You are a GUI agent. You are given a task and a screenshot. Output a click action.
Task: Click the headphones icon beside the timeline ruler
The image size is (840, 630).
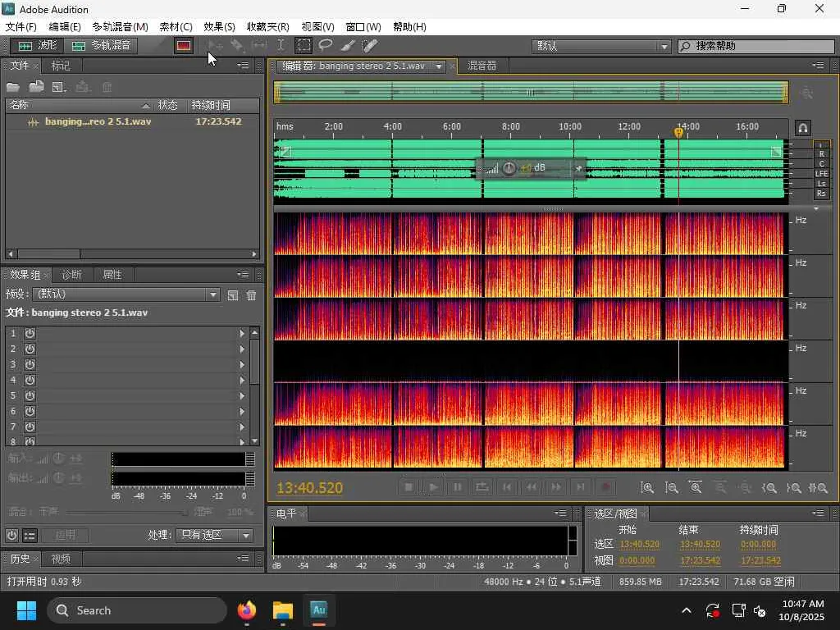click(803, 128)
